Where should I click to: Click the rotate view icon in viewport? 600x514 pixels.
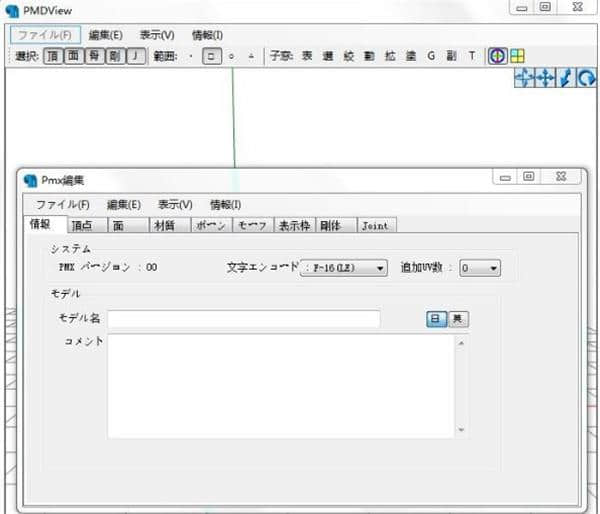587,78
